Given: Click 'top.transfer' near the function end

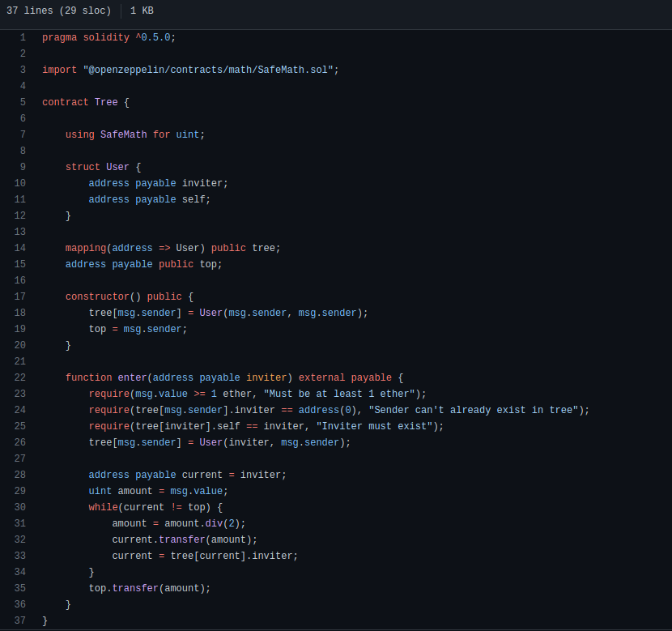Looking at the screenshot, I should click(x=123, y=588).
